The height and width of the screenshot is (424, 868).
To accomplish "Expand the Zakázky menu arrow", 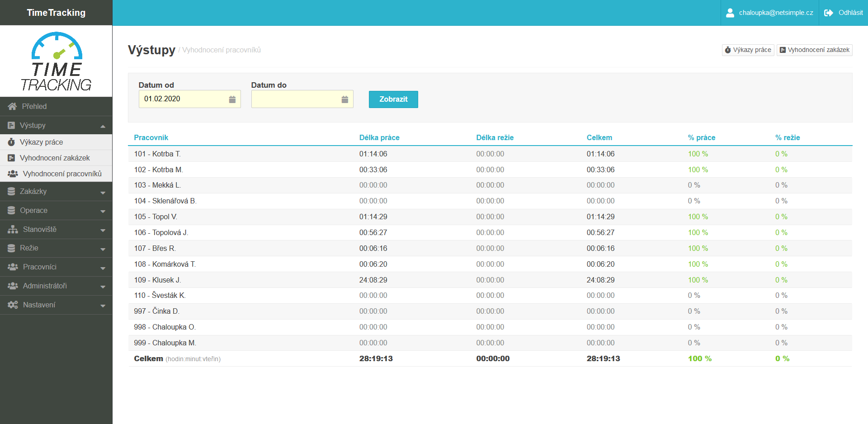I will (x=103, y=193).
